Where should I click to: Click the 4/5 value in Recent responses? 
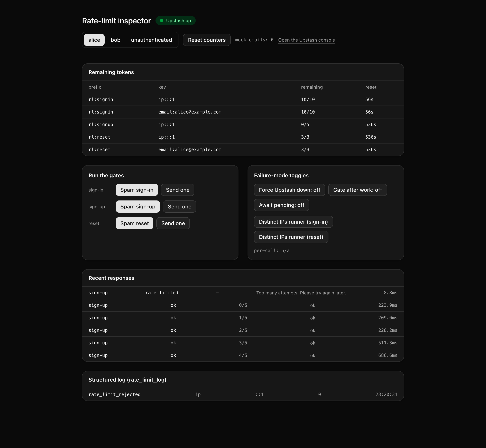243,355
